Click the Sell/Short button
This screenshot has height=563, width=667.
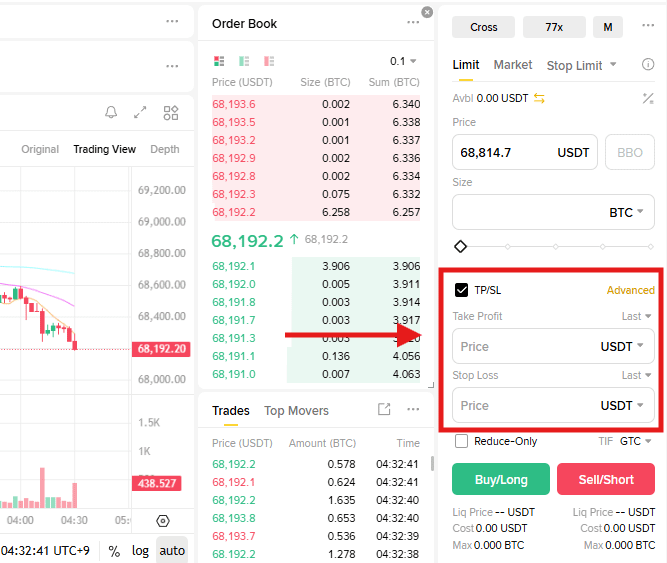606,479
